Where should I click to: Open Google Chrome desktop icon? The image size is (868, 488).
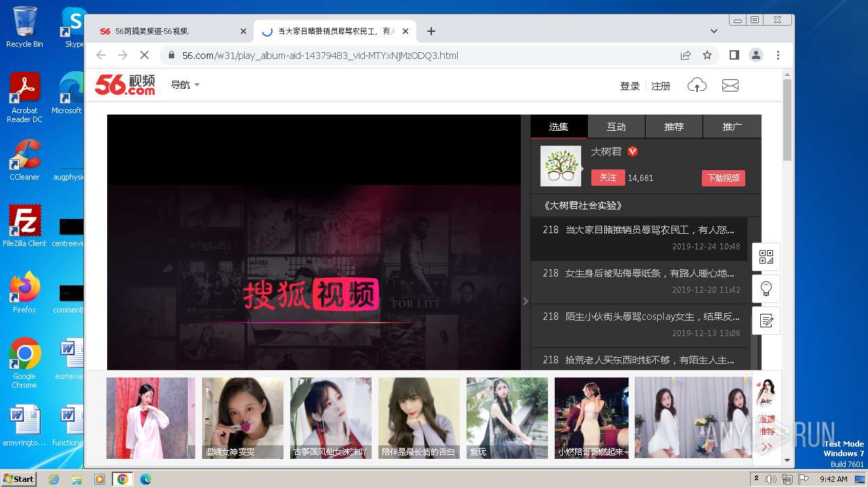click(x=24, y=363)
